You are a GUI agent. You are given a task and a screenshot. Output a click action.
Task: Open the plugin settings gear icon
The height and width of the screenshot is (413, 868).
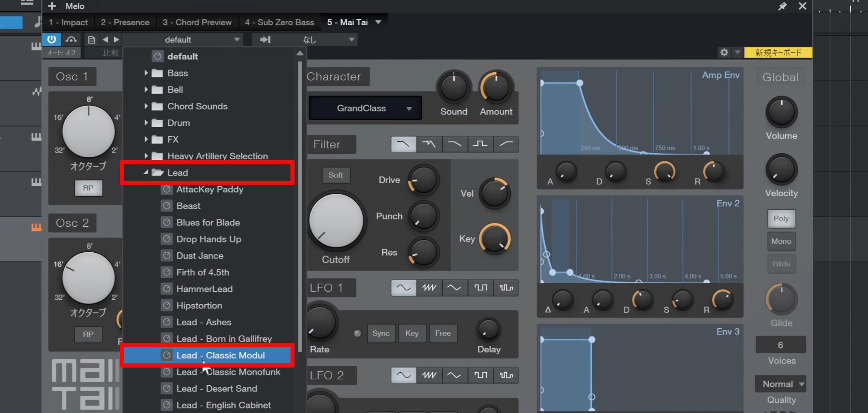pyautogui.click(x=724, y=52)
